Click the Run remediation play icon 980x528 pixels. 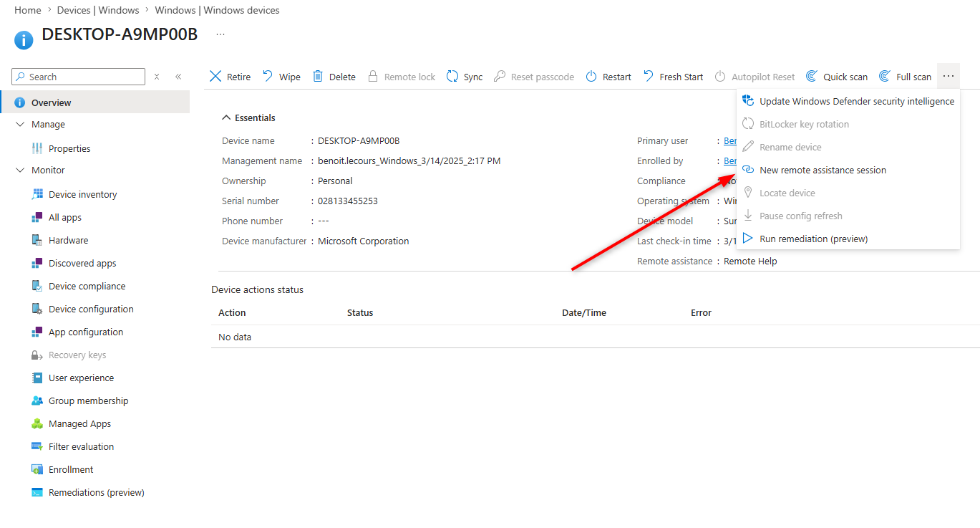point(748,239)
